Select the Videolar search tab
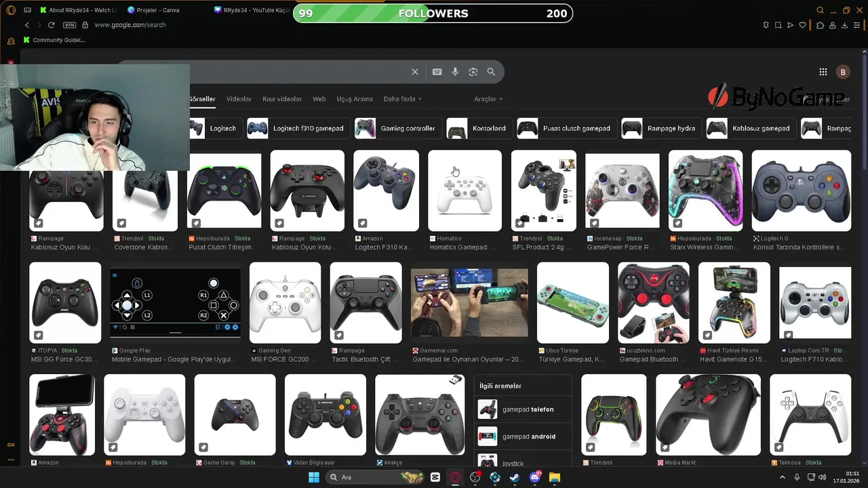868x488 pixels. 239,99
